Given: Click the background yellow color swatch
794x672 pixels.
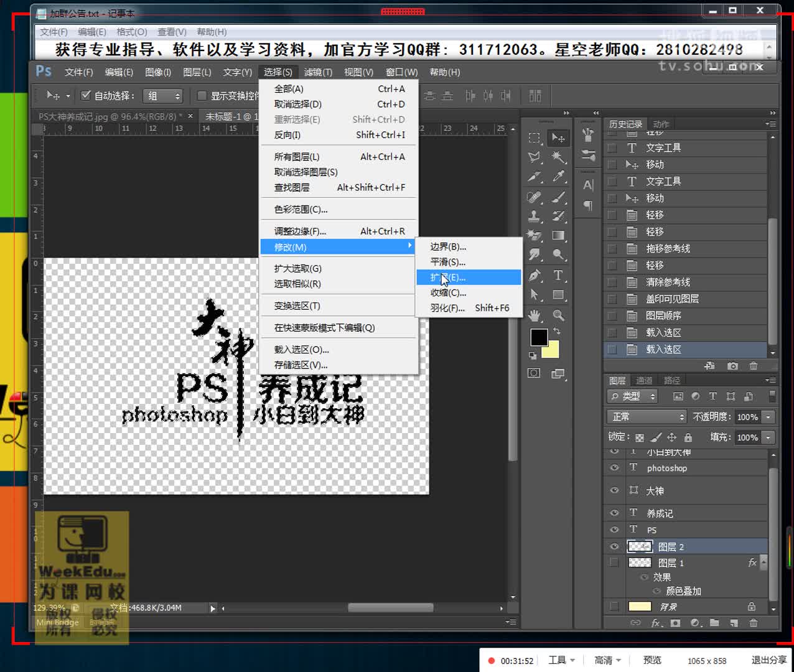Looking at the screenshot, I should click(x=552, y=352).
